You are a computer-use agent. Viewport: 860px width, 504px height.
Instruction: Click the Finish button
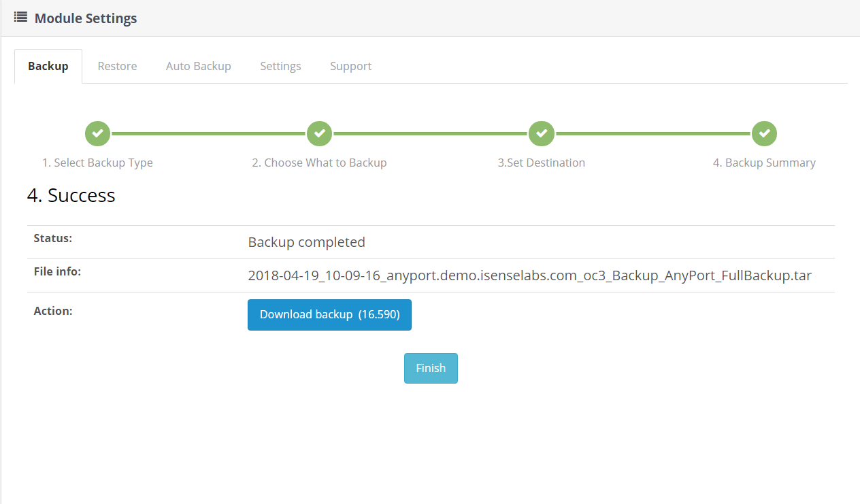pos(431,368)
